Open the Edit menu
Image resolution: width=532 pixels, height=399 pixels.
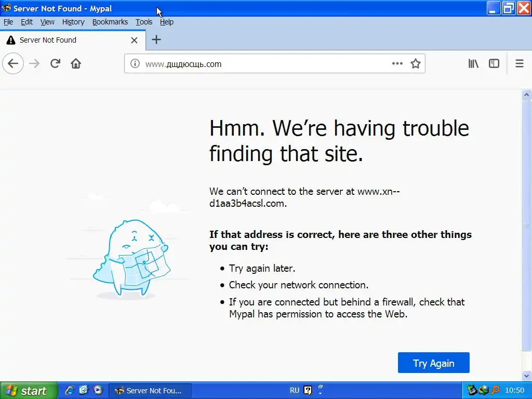pos(26,22)
